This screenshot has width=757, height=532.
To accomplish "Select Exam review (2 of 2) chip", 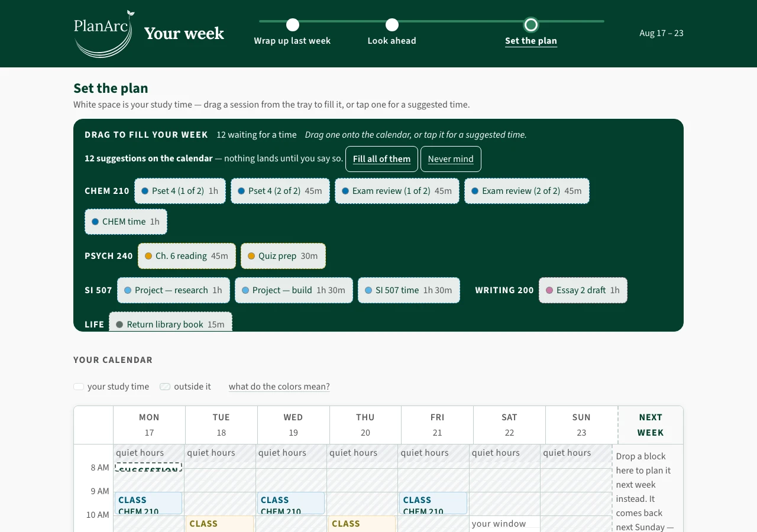I will (x=527, y=191).
